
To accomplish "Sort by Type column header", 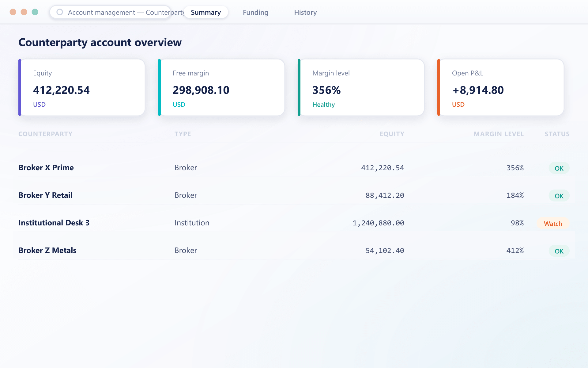I will (183, 134).
